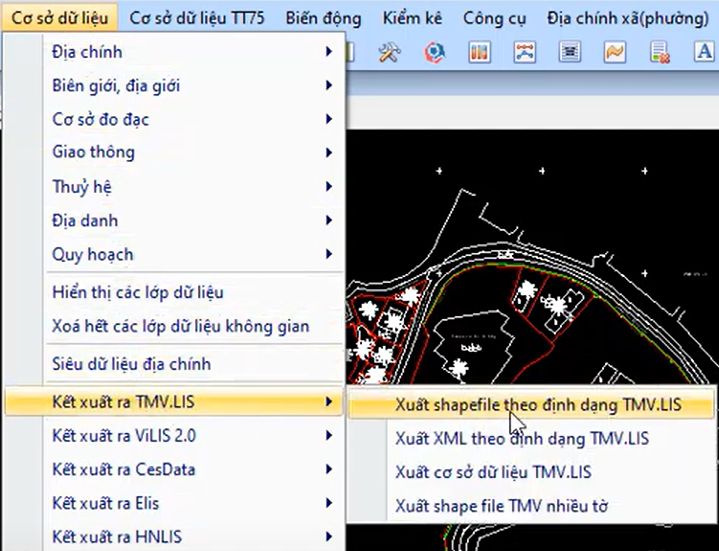Click the Thuỷ hệ menu label
This screenshot has height=551, width=719.
tap(82, 187)
